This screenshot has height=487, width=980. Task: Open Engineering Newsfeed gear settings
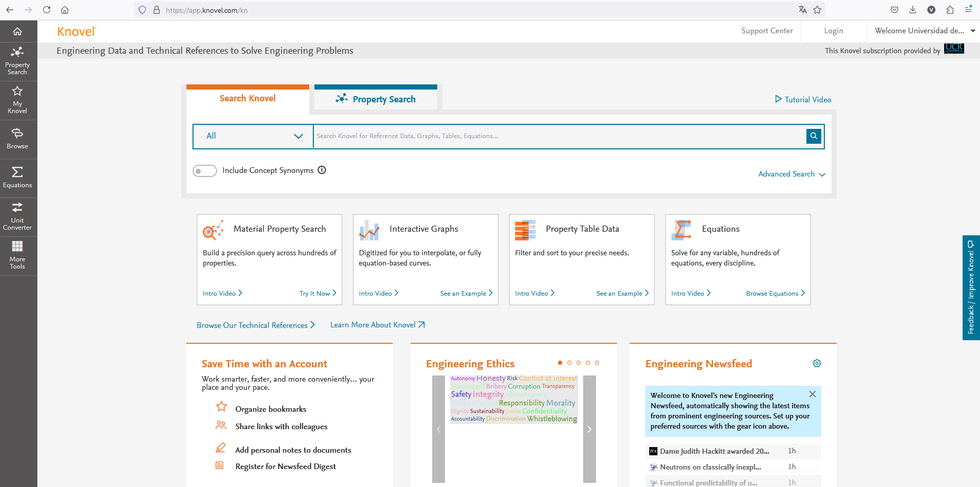click(x=817, y=363)
